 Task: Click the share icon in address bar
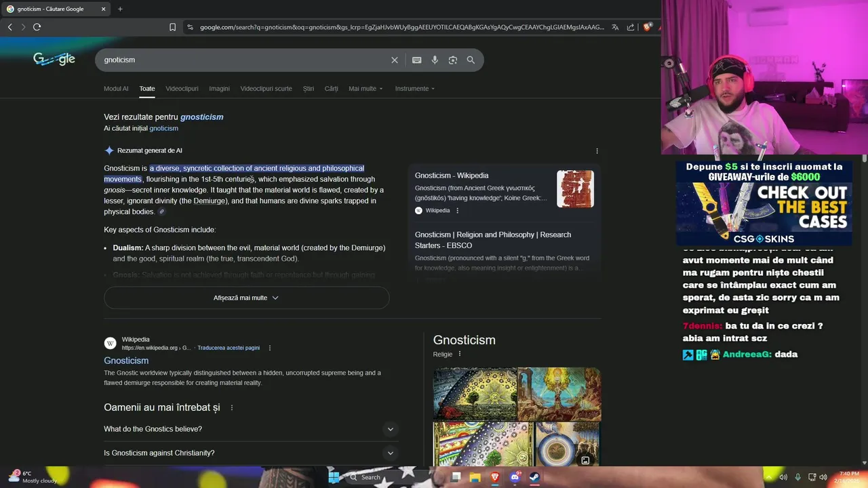pyautogui.click(x=631, y=27)
